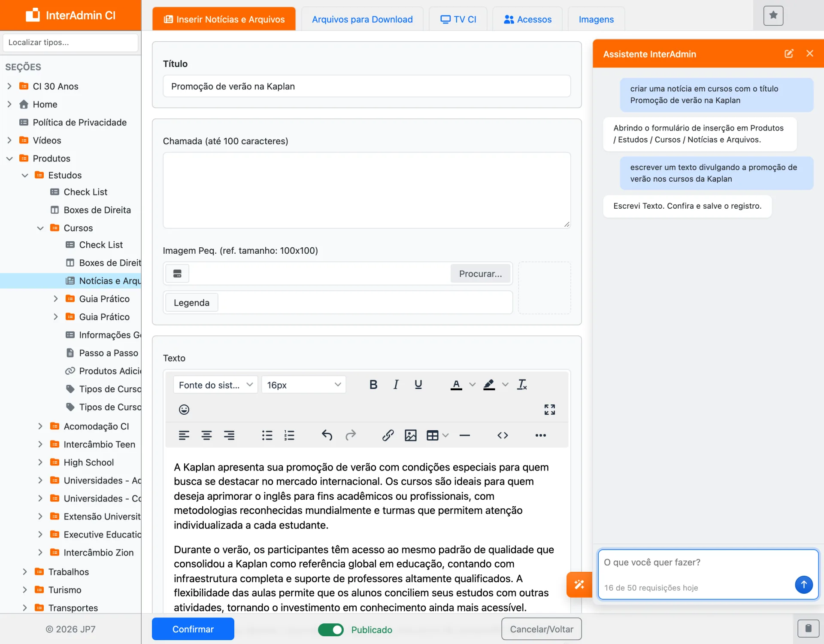Image resolution: width=824 pixels, height=644 pixels.
Task: Align text left in editor
Action: [184, 435]
